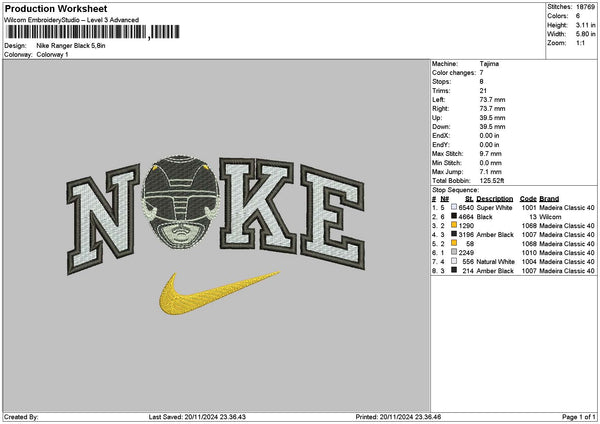Click the Total Bobbin value '125.52ft'
Image resolution: width=600 pixels, height=424 pixels.
coord(492,181)
